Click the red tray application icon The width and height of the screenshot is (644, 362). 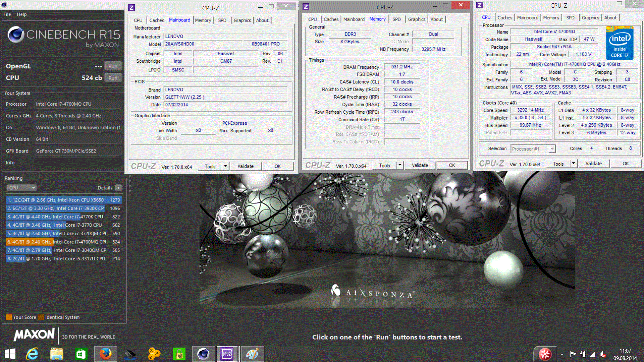point(545,354)
